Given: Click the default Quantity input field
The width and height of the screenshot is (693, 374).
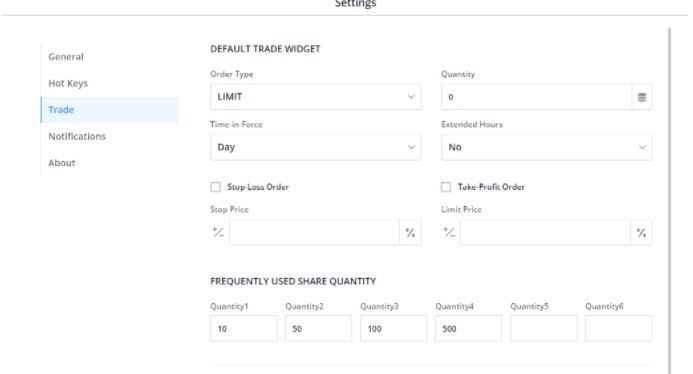Looking at the screenshot, I should pos(537,97).
